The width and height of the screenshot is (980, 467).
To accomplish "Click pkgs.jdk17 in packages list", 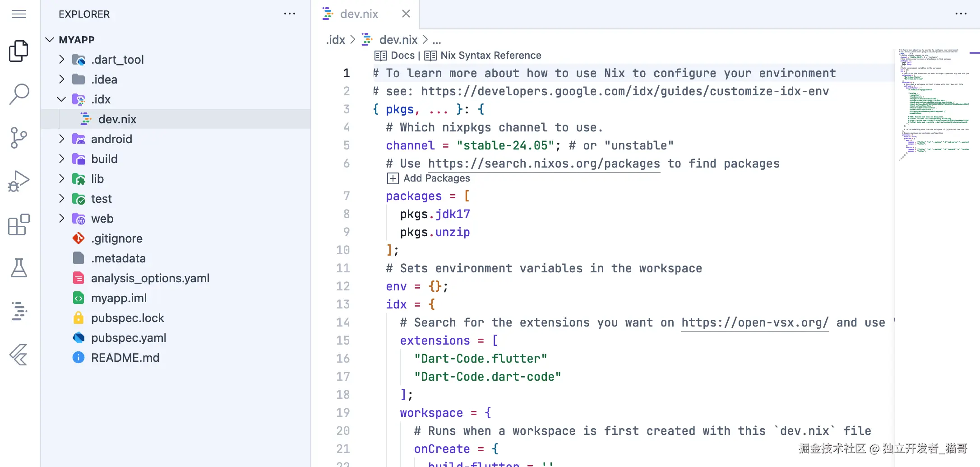I will [x=435, y=215].
